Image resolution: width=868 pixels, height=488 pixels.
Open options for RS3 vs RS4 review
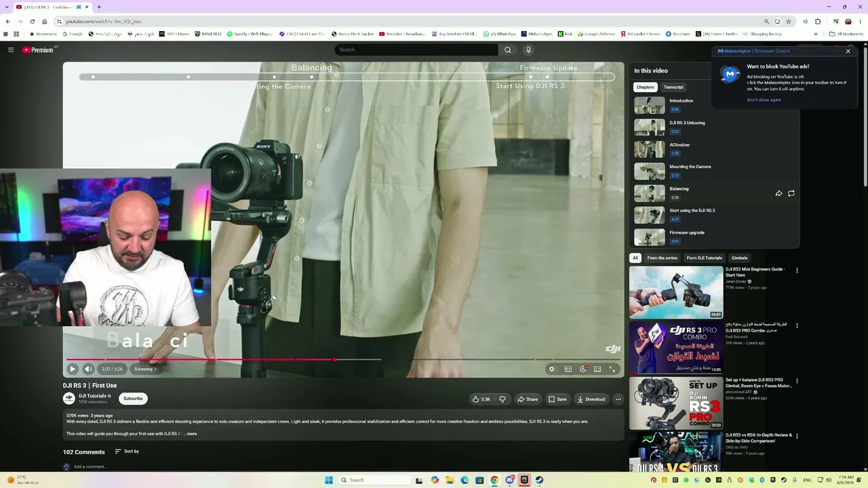coord(797,436)
